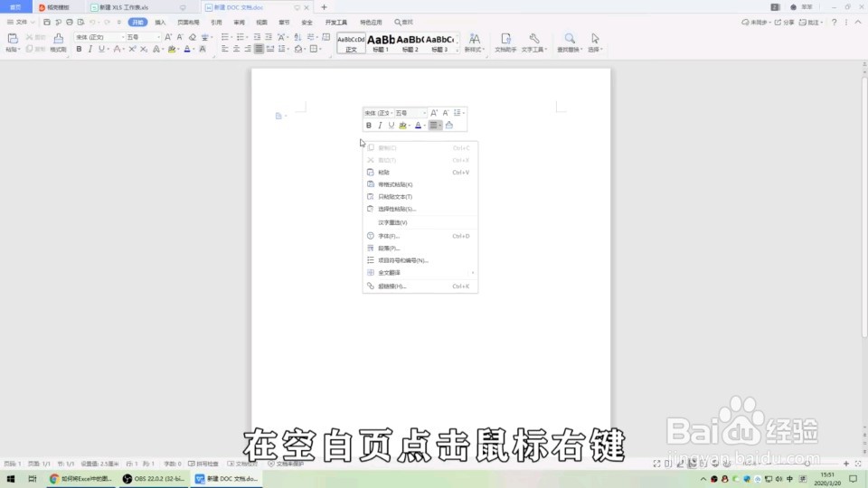Viewport: 868px width, 488px height.
Task: Click the save icon in quick access toolbar
Action: coord(47,22)
